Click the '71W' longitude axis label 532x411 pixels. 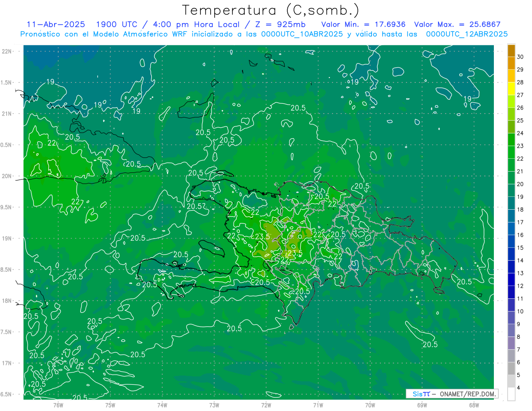[x=318, y=405]
